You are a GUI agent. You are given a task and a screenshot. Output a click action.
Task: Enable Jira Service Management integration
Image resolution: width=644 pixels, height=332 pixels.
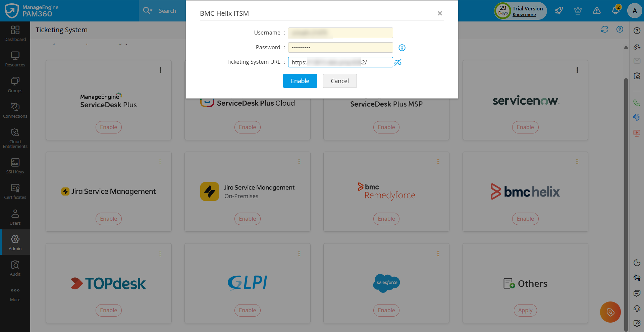109,219
